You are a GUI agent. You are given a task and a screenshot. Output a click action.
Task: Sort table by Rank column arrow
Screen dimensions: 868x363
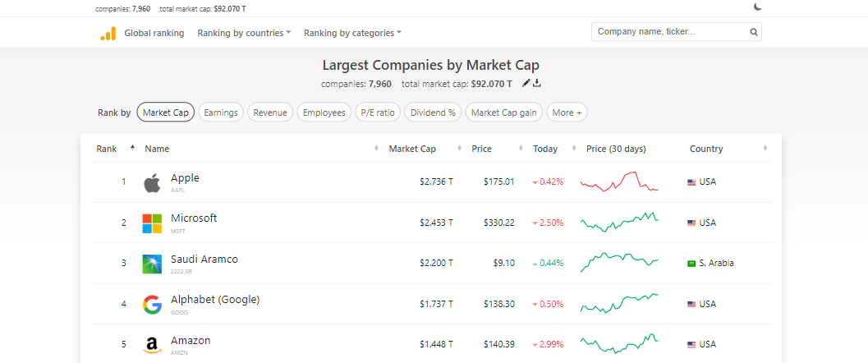132,148
